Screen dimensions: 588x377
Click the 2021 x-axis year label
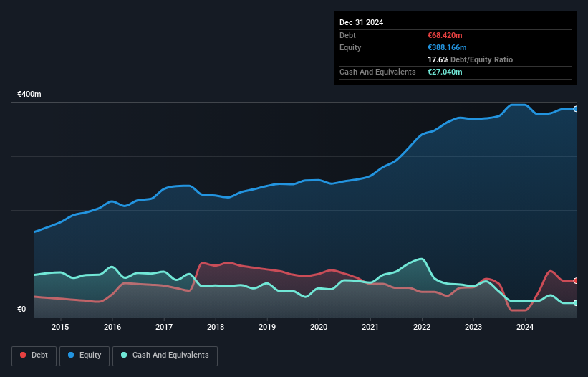370,327
